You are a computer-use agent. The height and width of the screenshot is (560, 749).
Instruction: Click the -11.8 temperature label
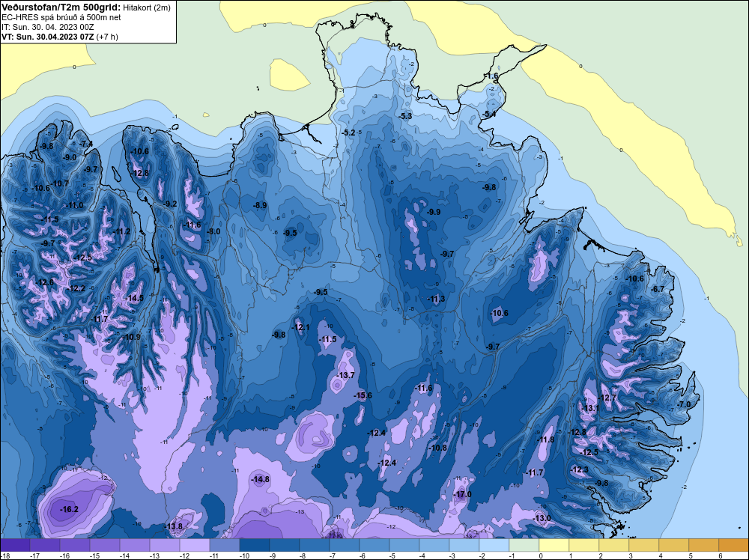coord(546,439)
